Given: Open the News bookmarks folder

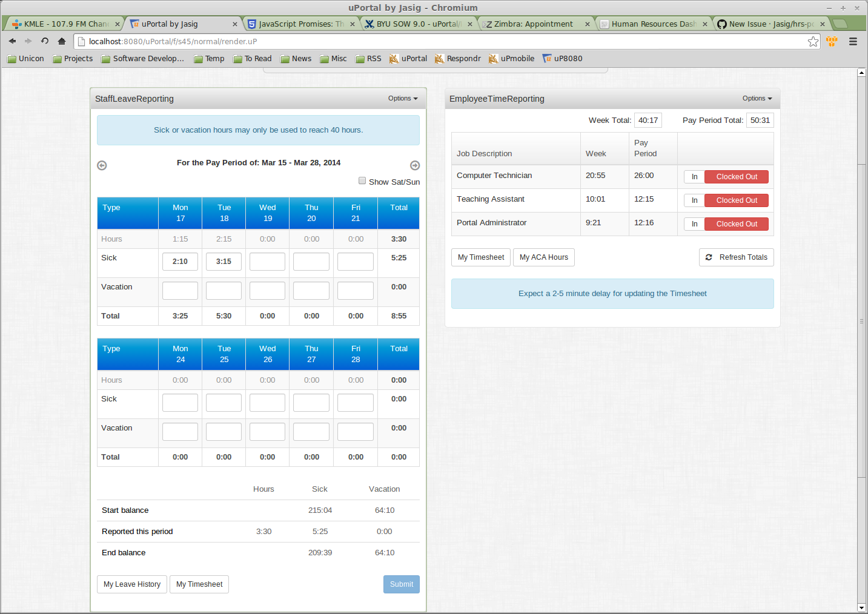Looking at the screenshot, I should point(296,59).
